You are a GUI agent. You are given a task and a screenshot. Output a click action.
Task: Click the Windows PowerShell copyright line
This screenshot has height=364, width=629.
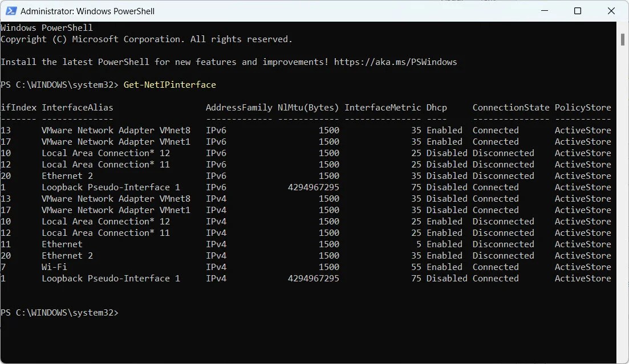(x=147, y=39)
